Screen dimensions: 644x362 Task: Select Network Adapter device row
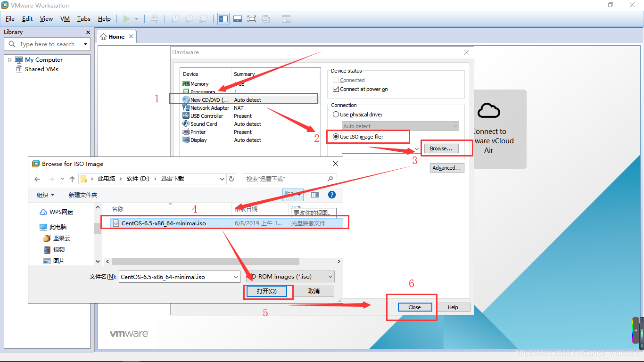249,108
